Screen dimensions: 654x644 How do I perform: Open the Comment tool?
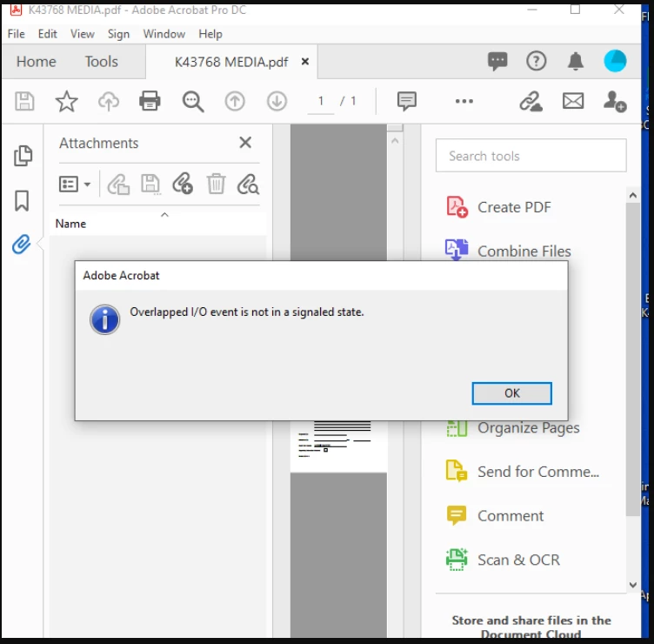click(495, 516)
